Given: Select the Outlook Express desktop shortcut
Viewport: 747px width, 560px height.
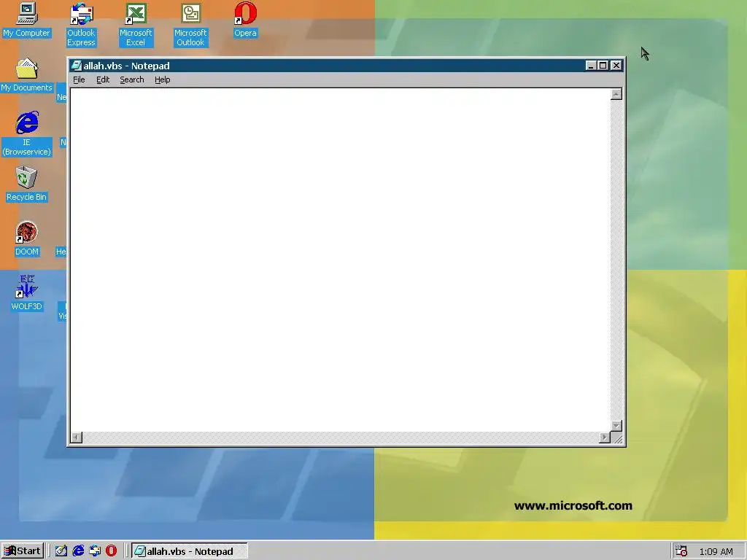Looking at the screenshot, I should (81, 24).
